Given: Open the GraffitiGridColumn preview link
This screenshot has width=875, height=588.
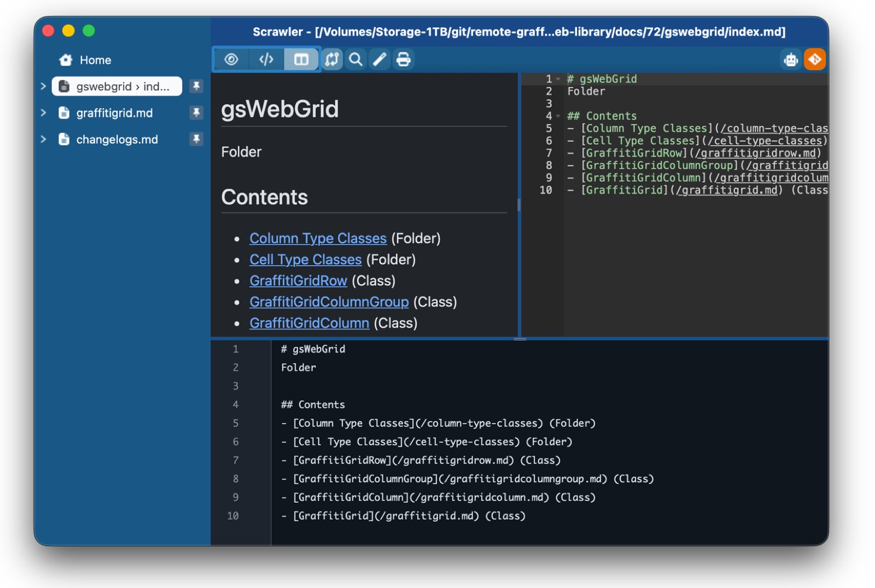Looking at the screenshot, I should 309,323.
